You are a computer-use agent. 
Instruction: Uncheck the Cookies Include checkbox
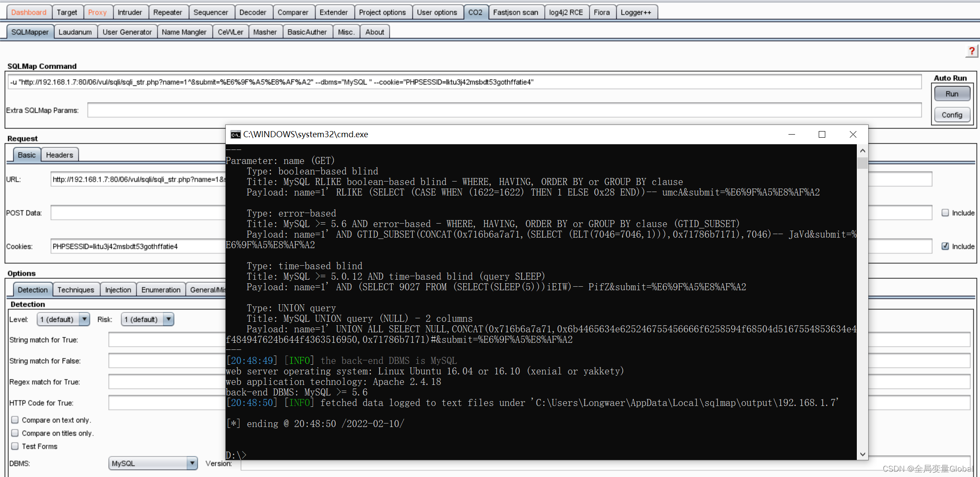pyautogui.click(x=945, y=246)
